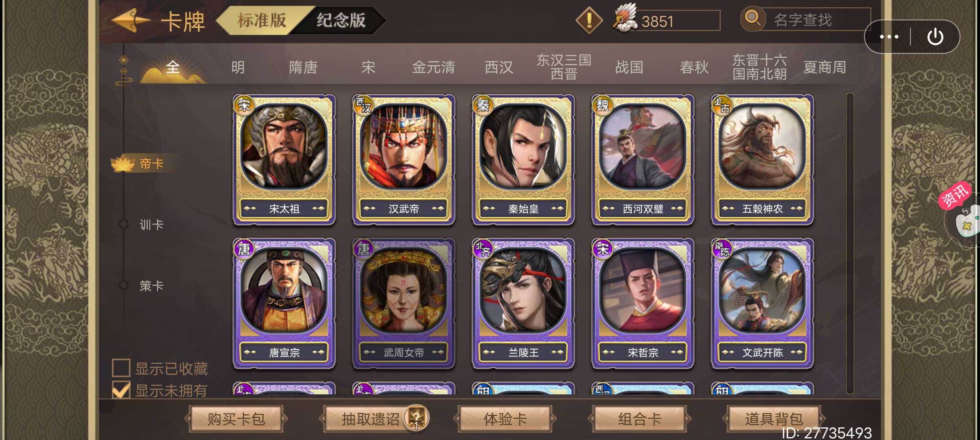Open the 道具背包 button
Viewport: 980px width, 440px height.
click(x=774, y=418)
